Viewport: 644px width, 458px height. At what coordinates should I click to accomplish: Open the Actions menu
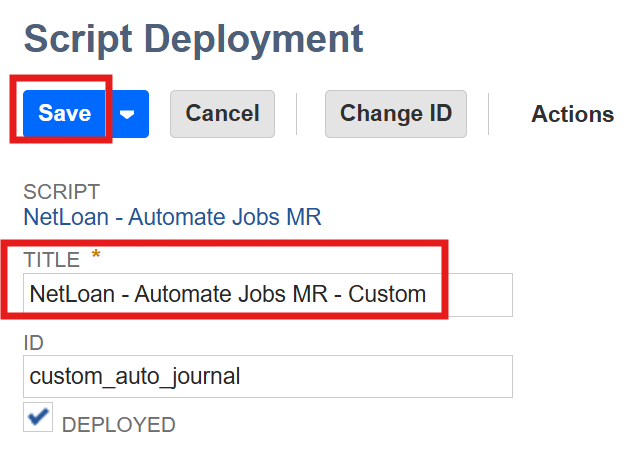point(572,114)
